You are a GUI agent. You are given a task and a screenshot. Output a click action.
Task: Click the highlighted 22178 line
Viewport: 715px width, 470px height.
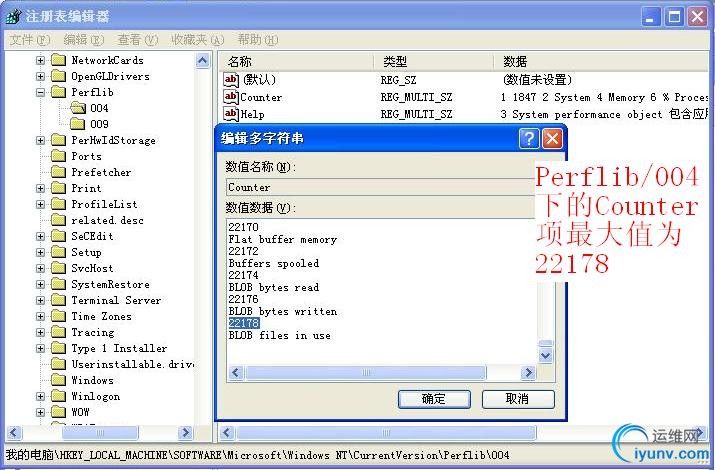[244, 323]
